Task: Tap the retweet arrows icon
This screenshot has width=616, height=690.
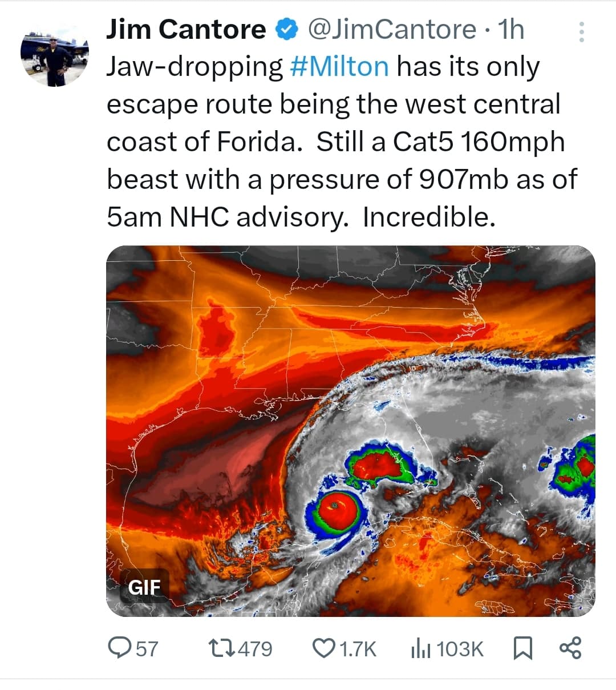Action: (221, 648)
